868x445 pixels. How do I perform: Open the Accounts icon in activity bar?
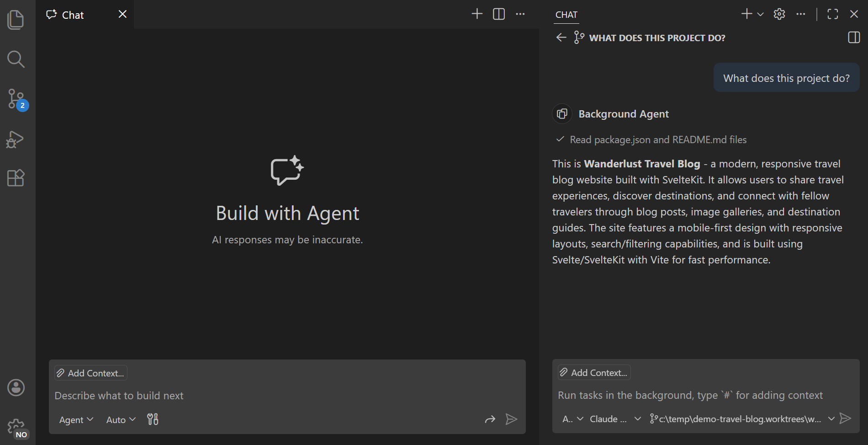16,387
